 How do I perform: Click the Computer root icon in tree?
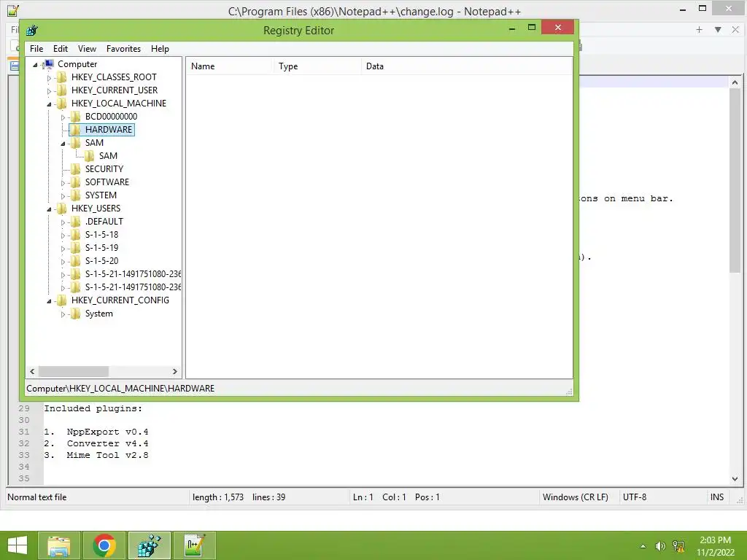pos(48,64)
